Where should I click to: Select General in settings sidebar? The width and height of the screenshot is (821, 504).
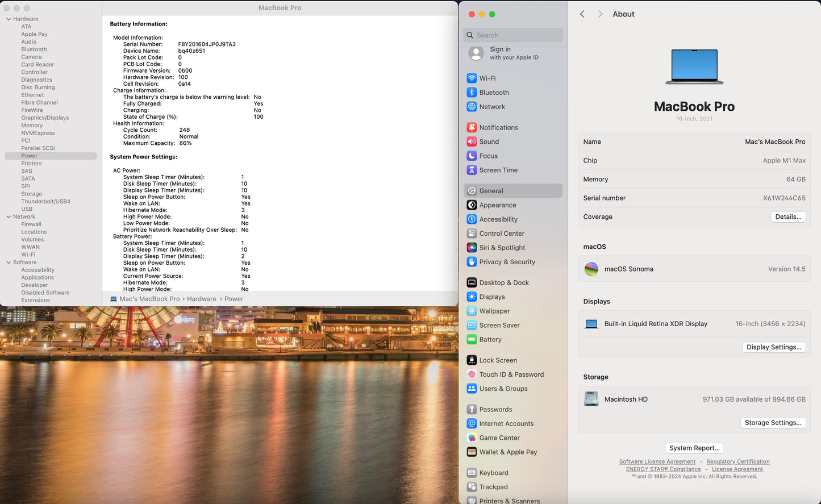tap(513, 191)
